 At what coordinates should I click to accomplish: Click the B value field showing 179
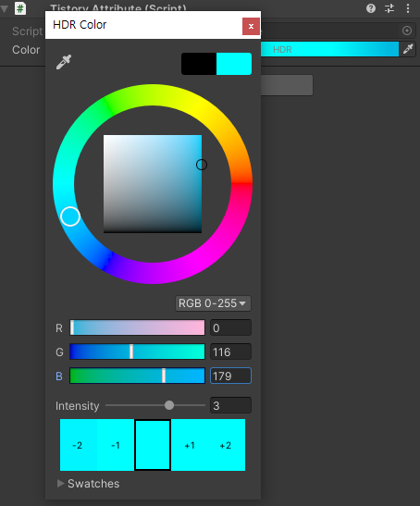(230, 376)
